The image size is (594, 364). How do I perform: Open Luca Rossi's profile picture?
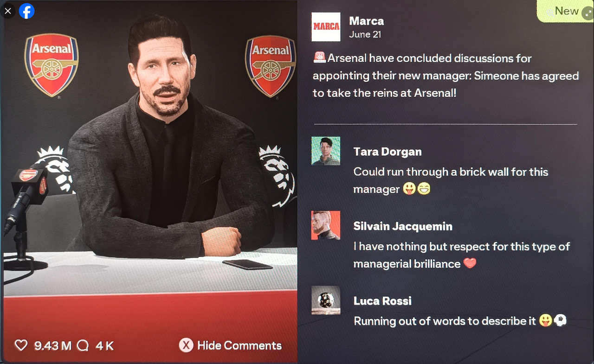pyautogui.click(x=326, y=300)
